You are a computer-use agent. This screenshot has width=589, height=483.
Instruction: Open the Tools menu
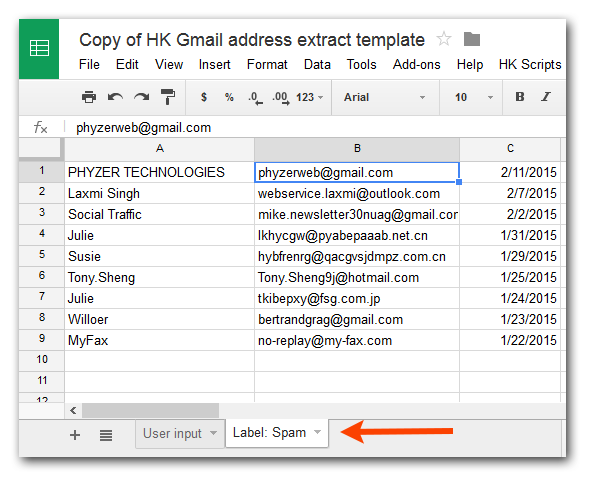(x=361, y=65)
